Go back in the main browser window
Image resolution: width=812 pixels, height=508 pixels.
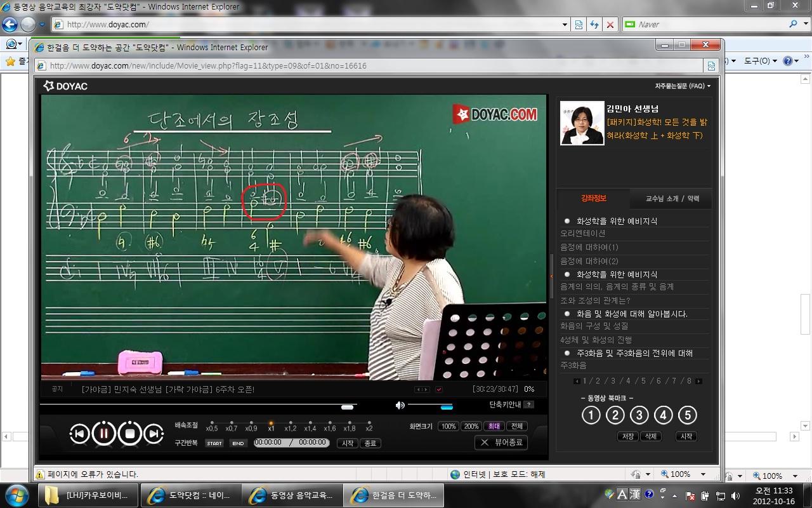10,25
